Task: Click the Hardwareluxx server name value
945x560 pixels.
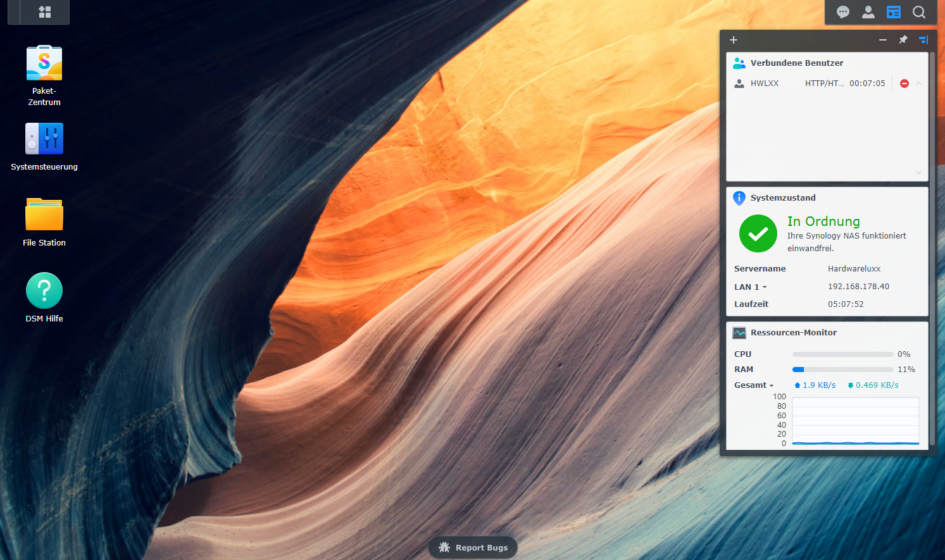Action: 854,269
